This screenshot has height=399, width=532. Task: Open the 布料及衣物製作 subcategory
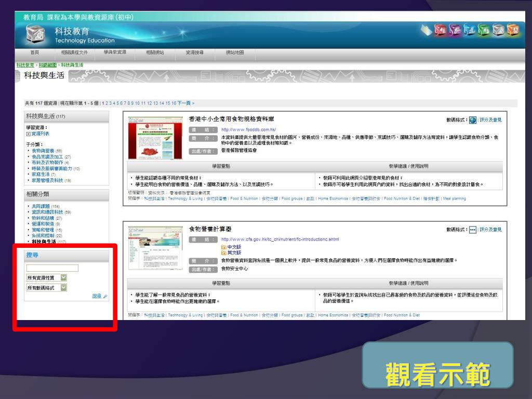(47, 163)
